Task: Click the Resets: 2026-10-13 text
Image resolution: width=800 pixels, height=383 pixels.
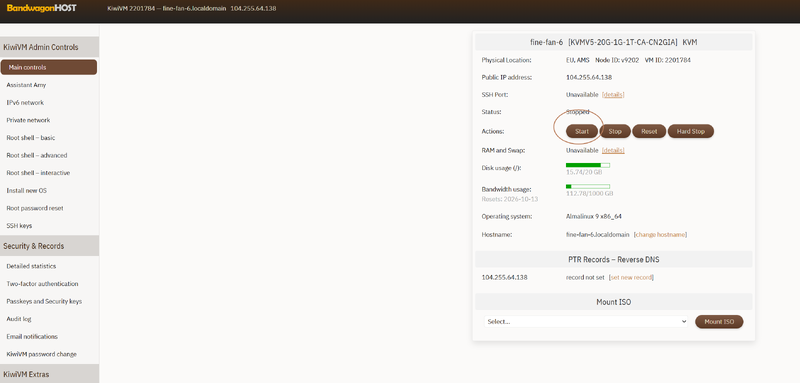Action: (510, 199)
